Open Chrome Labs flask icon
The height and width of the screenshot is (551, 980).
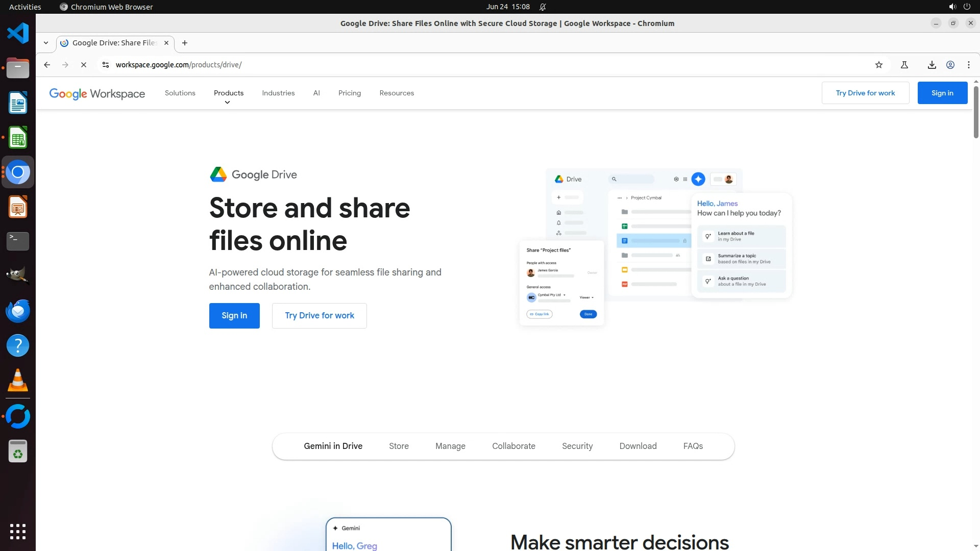(904, 65)
